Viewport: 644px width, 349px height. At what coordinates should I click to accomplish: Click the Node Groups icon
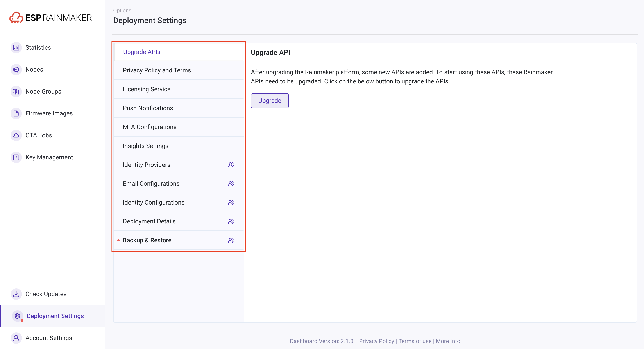(x=16, y=92)
